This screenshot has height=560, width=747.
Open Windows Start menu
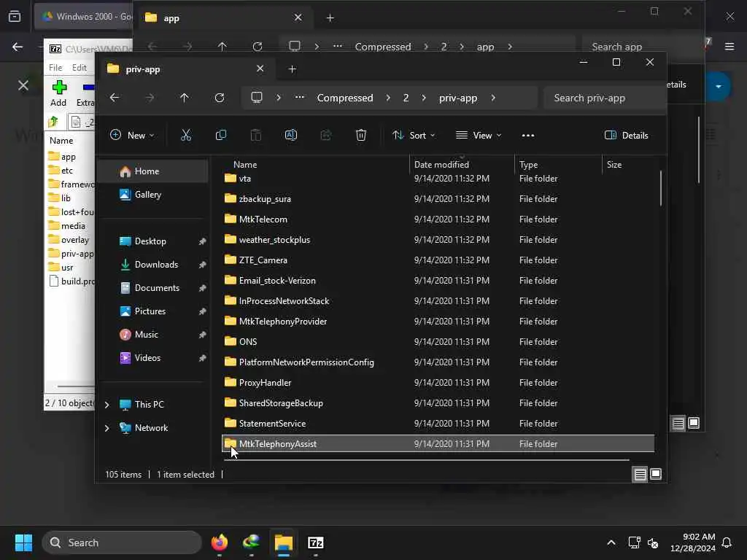[23, 542]
